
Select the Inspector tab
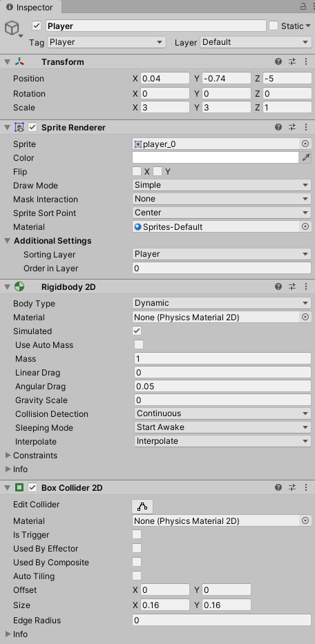pos(30,7)
